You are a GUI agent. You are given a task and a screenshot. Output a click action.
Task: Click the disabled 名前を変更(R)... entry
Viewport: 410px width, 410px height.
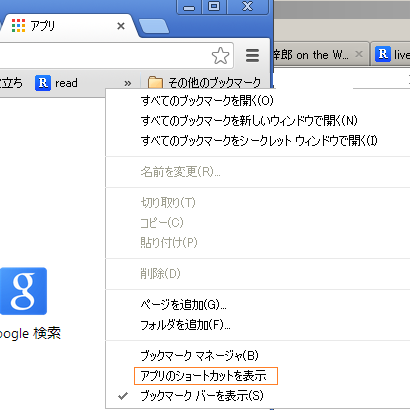click(x=258, y=172)
